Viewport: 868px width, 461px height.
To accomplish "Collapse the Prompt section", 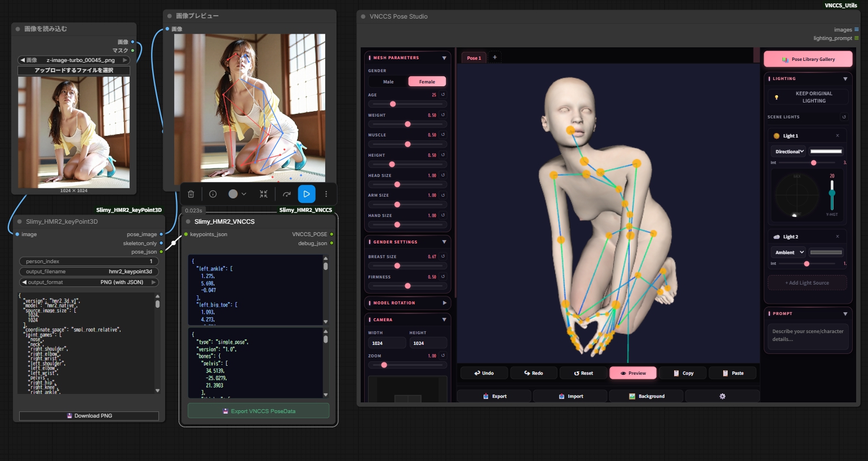I will pos(845,313).
